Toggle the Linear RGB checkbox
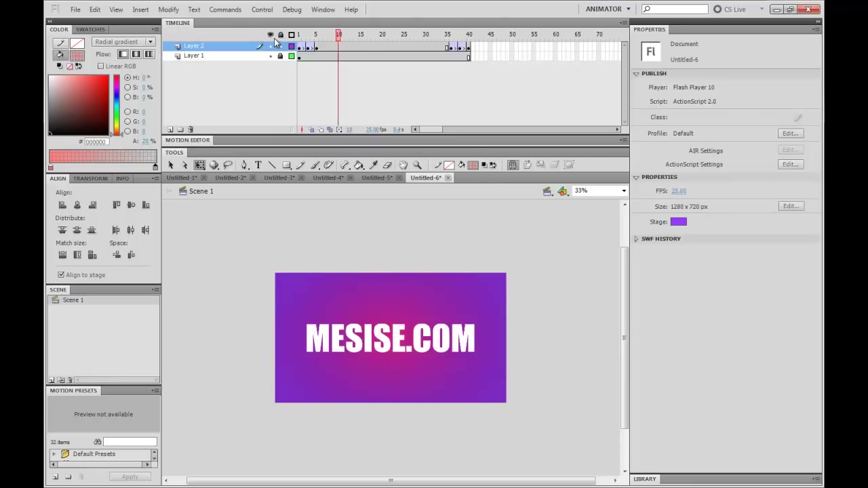This screenshot has width=868, height=488. coord(100,66)
